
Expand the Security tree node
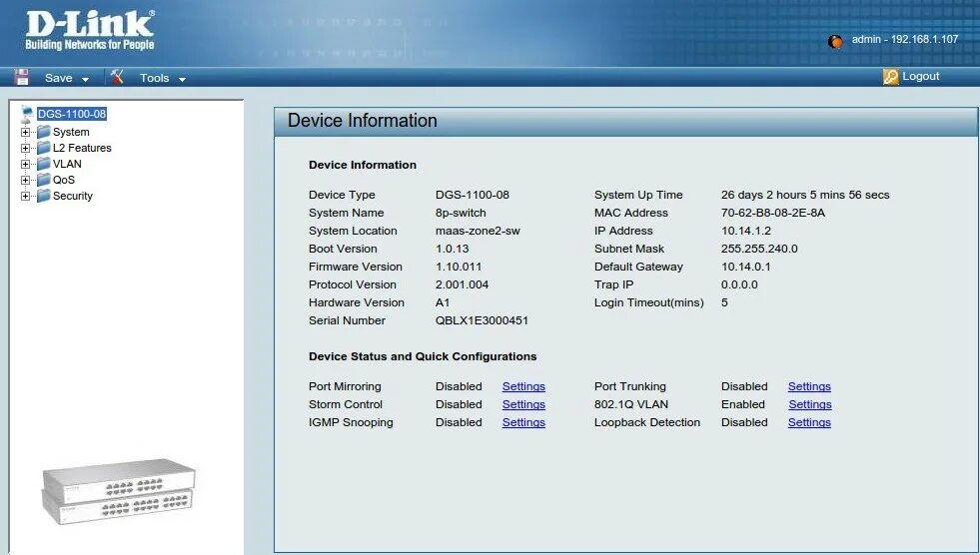coord(25,196)
